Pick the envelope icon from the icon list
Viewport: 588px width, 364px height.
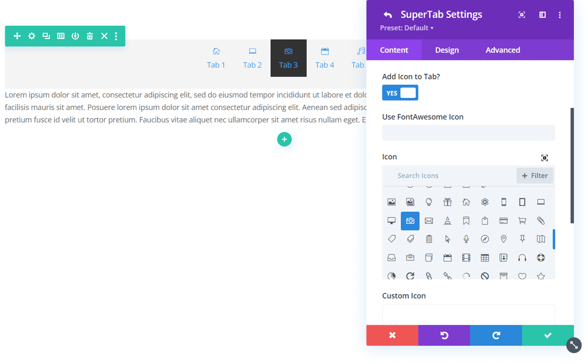pos(429,221)
